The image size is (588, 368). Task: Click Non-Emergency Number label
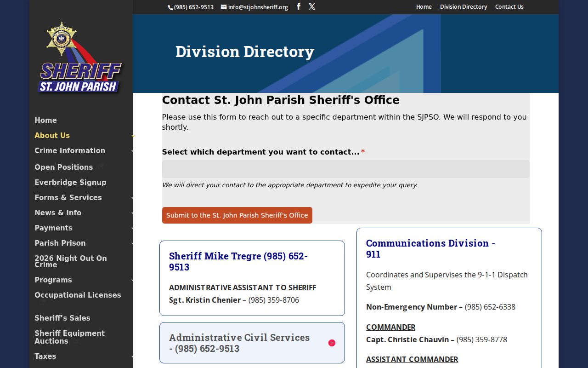(x=412, y=307)
